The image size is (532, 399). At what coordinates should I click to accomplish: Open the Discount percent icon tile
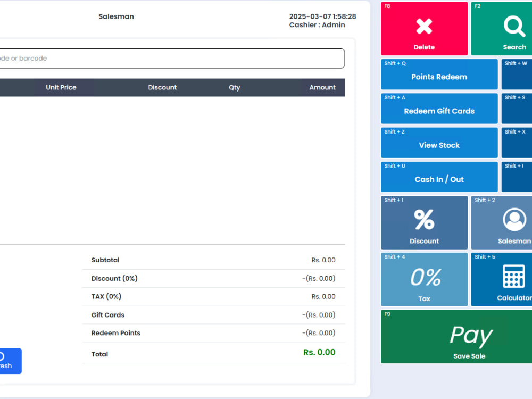coord(424,222)
